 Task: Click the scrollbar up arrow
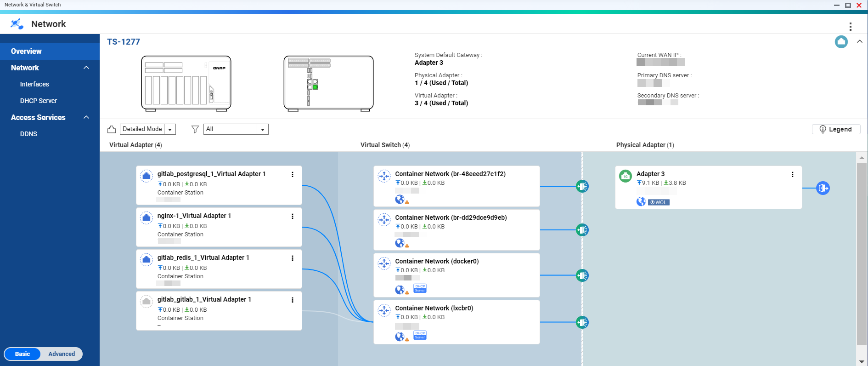(862, 158)
